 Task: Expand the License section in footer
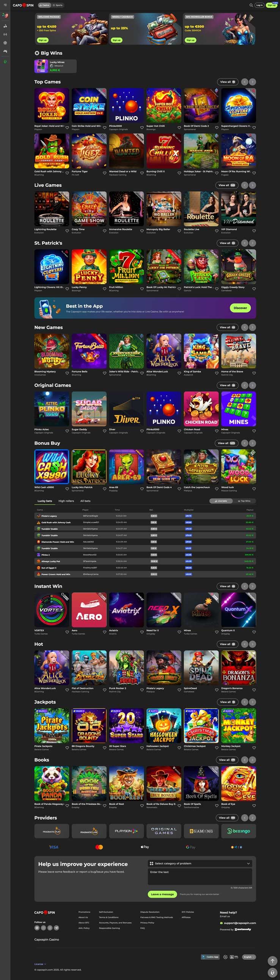40,964
